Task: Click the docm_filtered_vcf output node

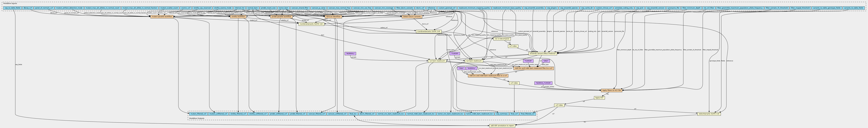Action: pos(367,114)
